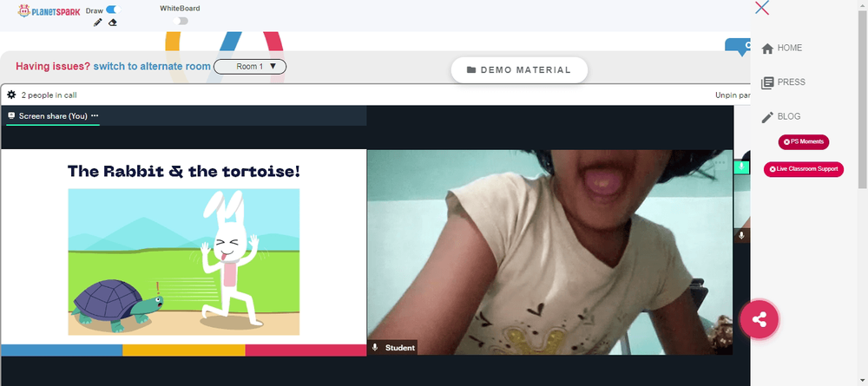Click the shared Rabbit & tortoise slide
Viewport: 868px width, 386px height.
[184, 252]
